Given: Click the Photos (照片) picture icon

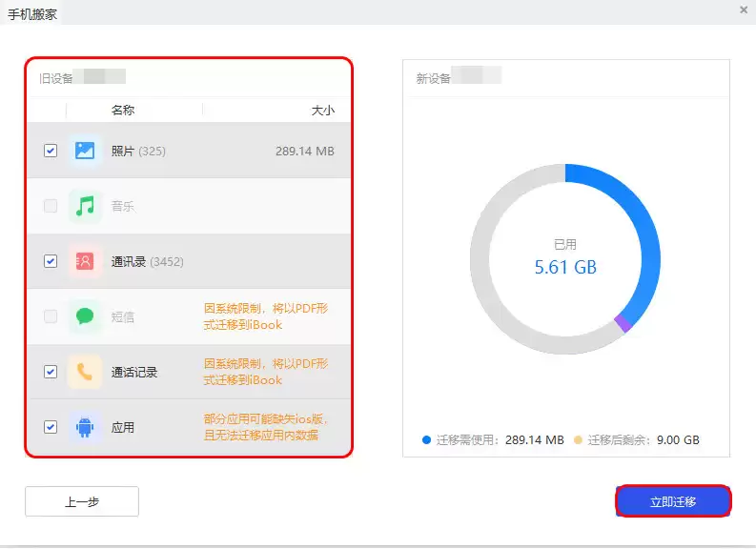Looking at the screenshot, I should pos(85,151).
